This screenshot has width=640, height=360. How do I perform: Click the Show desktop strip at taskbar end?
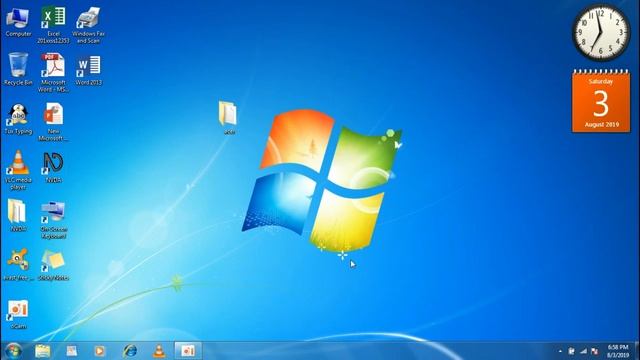point(637,351)
